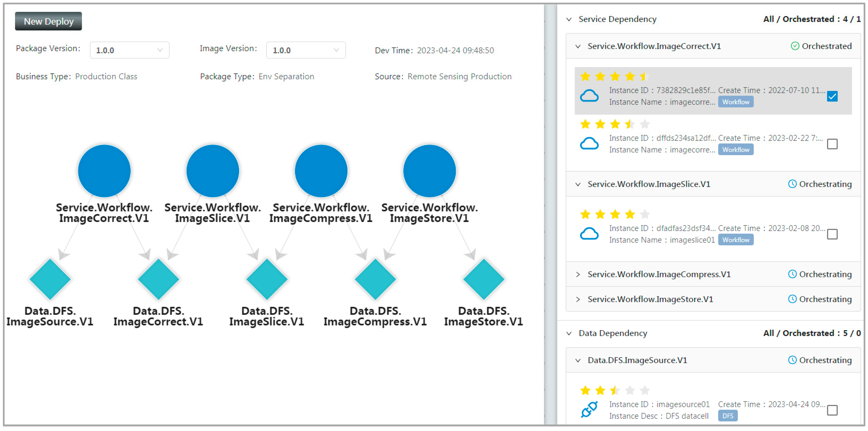Collapse the Data Dependency panel
Viewport: 868px width, 431px height.
(569, 333)
